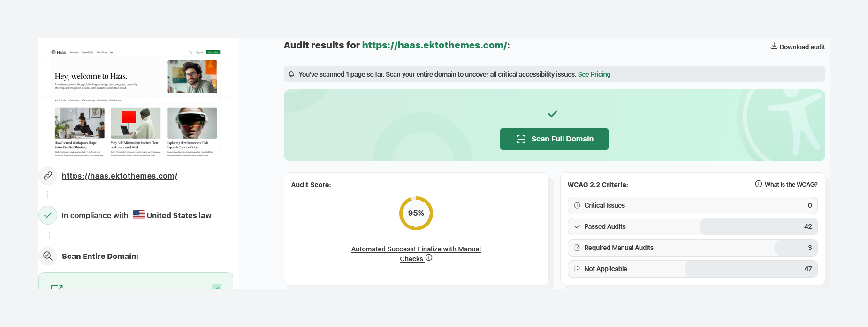Open Automated Success Finalize with Manual Checks link

click(x=416, y=254)
